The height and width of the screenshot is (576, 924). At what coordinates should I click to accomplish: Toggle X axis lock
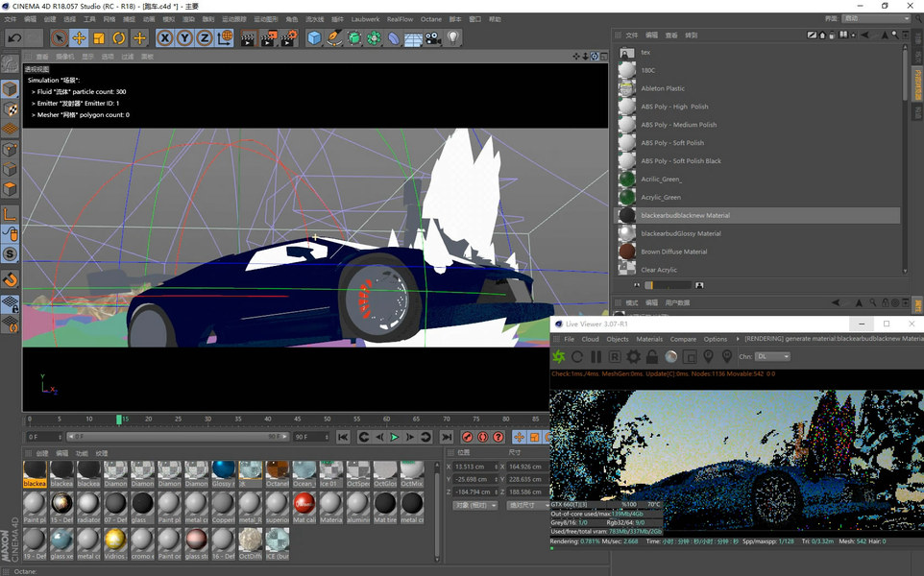[x=165, y=38]
